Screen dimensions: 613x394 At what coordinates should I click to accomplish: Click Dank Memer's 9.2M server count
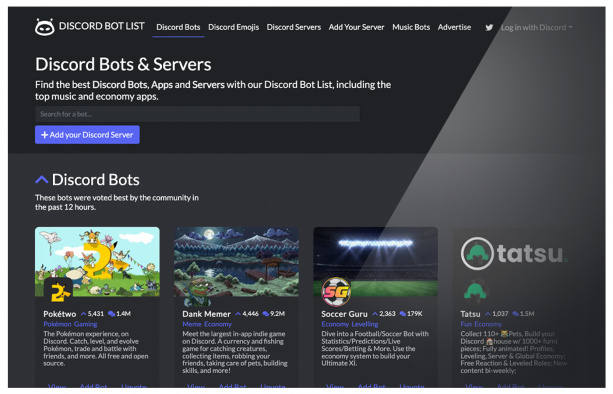click(x=278, y=313)
